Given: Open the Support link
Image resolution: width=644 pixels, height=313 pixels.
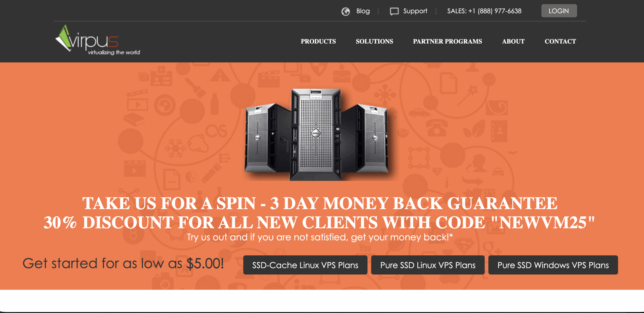Looking at the screenshot, I should 415,11.
